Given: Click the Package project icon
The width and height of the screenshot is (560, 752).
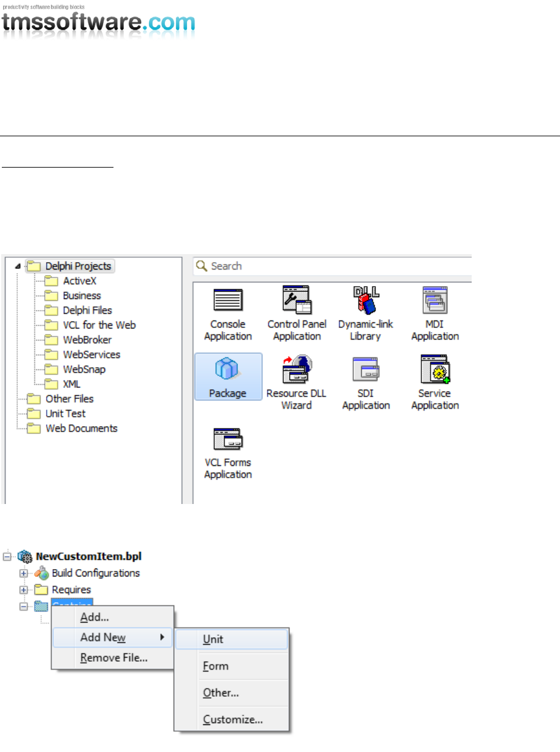Looking at the screenshot, I should (228, 370).
